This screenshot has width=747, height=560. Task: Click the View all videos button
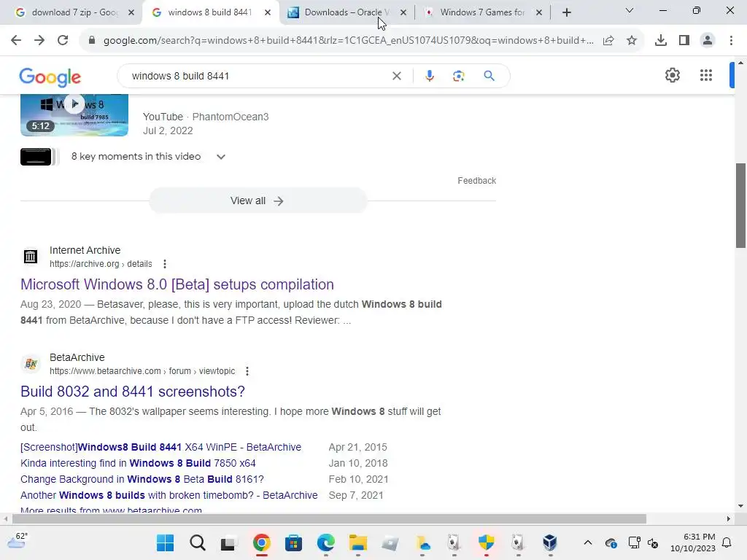(258, 201)
